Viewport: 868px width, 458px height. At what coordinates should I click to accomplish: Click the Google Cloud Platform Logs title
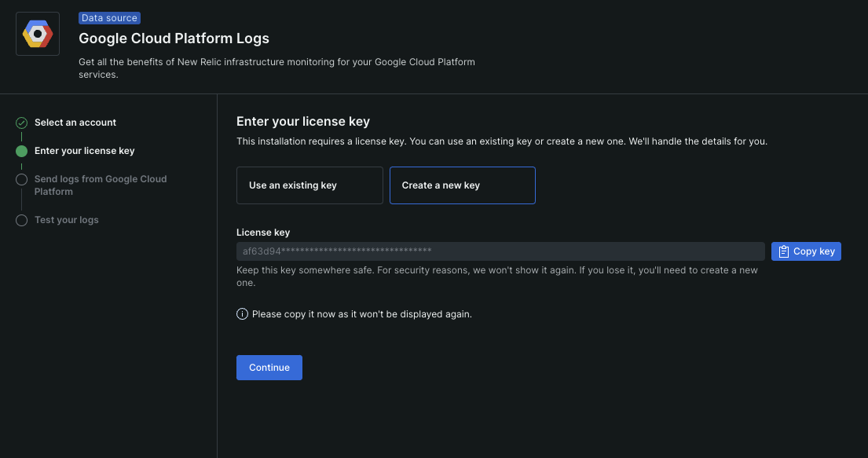click(x=174, y=38)
